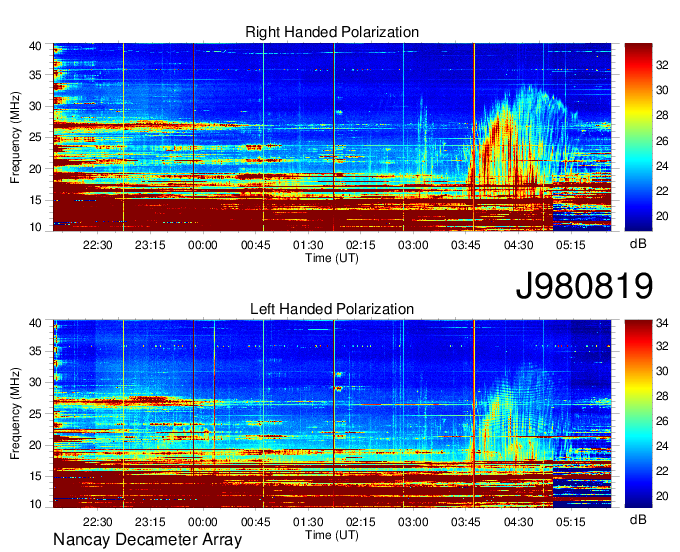Click the 00:00 time tick of Right Handed plot
The image size is (680, 552).
click(x=203, y=245)
